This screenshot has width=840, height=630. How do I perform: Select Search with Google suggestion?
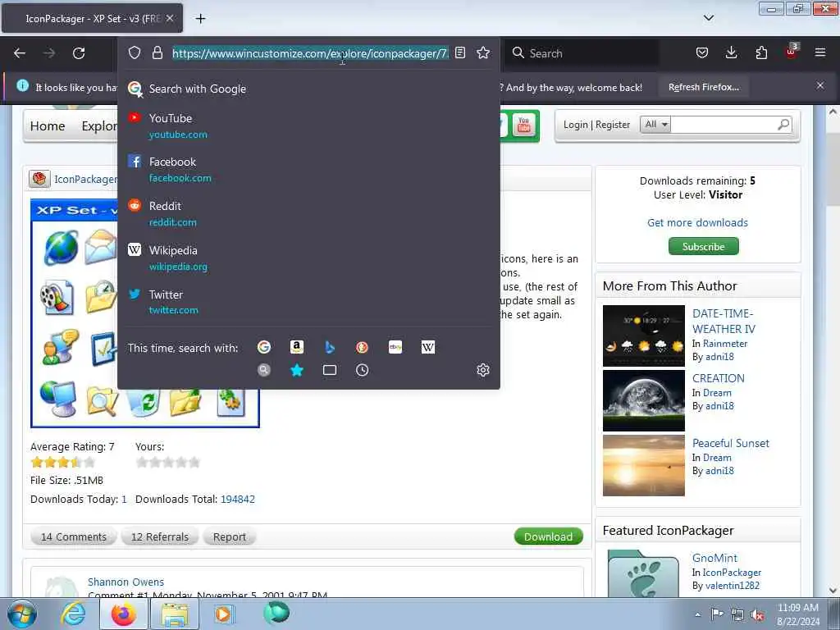click(x=308, y=89)
